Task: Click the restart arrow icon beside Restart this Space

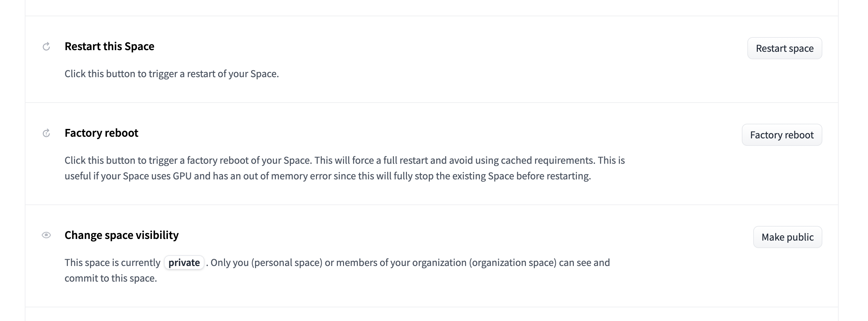Action: tap(47, 47)
